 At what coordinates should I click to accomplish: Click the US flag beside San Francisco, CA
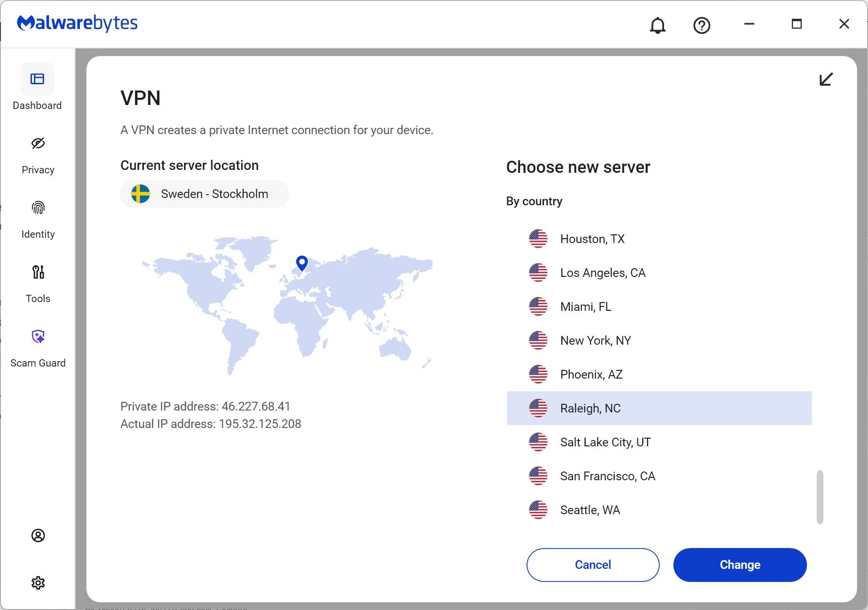(x=538, y=476)
